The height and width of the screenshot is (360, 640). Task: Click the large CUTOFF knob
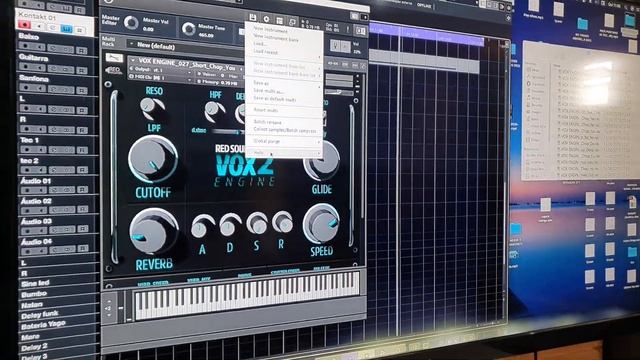(153, 159)
